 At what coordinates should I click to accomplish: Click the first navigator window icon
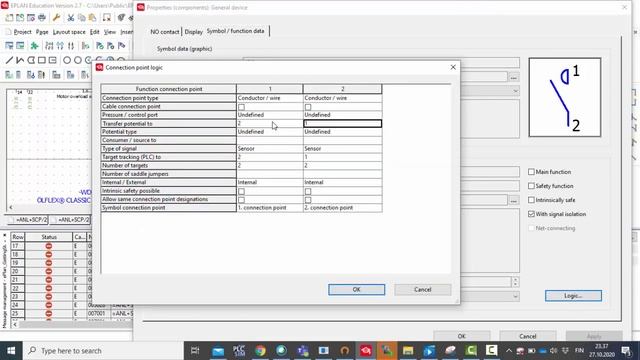(x=9, y=46)
